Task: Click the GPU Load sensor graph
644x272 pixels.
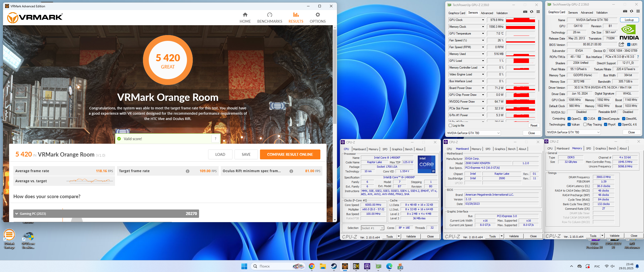Action: point(520,61)
